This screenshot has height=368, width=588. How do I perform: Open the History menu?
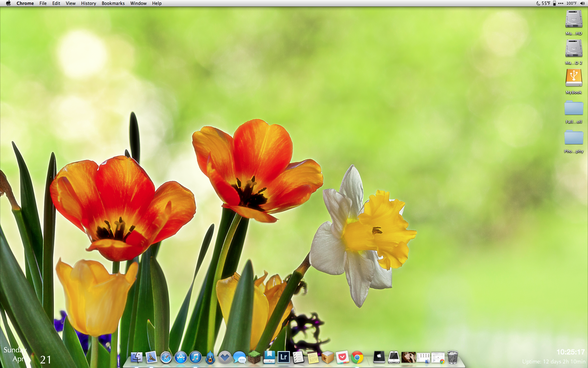point(89,3)
